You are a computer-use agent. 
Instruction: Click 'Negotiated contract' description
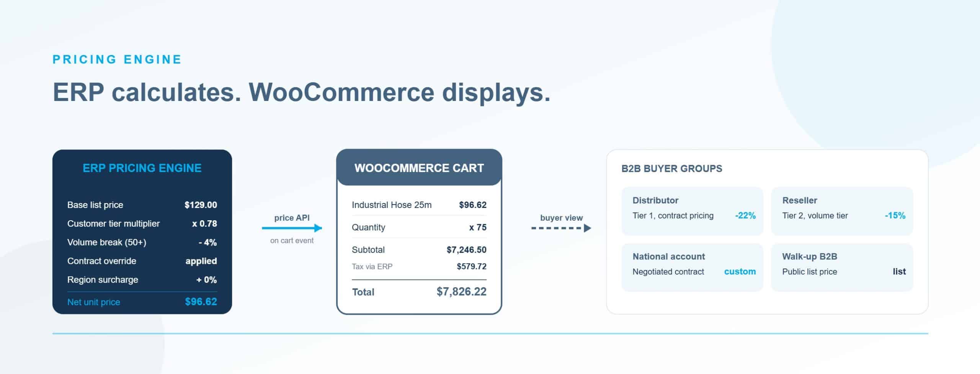pos(668,272)
